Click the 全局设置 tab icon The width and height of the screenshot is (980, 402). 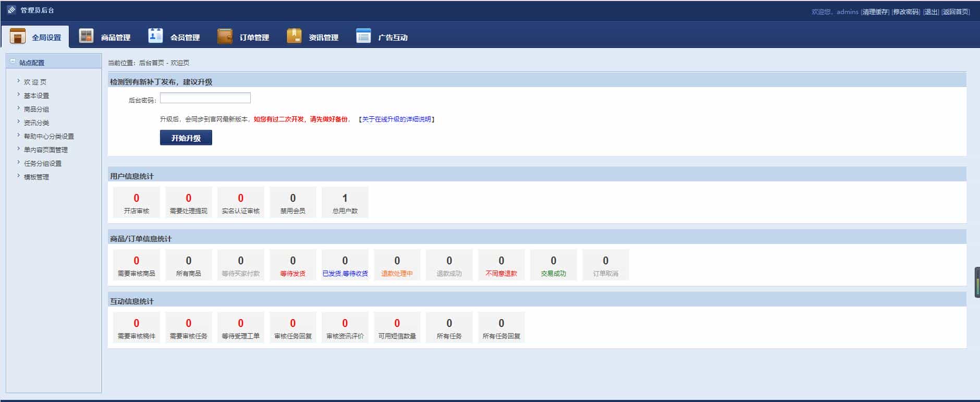(18, 36)
